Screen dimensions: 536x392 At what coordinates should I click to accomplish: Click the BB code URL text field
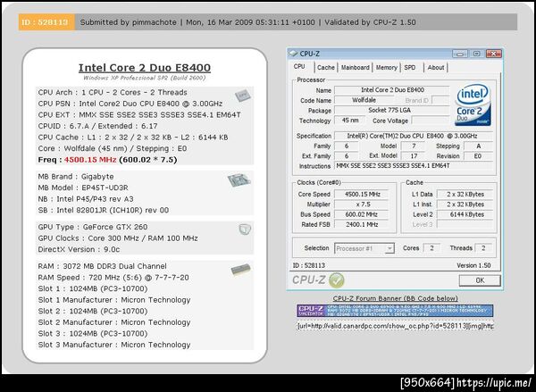[x=395, y=326]
